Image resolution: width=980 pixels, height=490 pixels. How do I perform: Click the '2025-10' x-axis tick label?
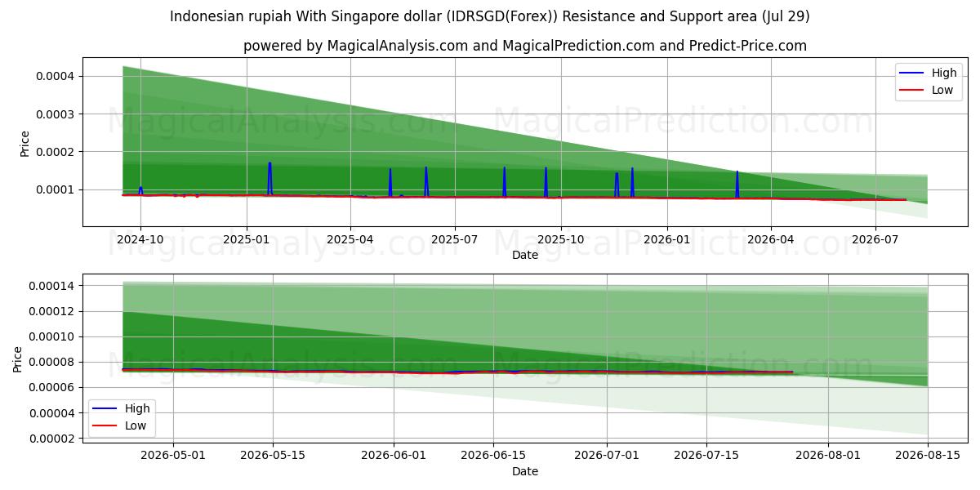click(x=561, y=239)
